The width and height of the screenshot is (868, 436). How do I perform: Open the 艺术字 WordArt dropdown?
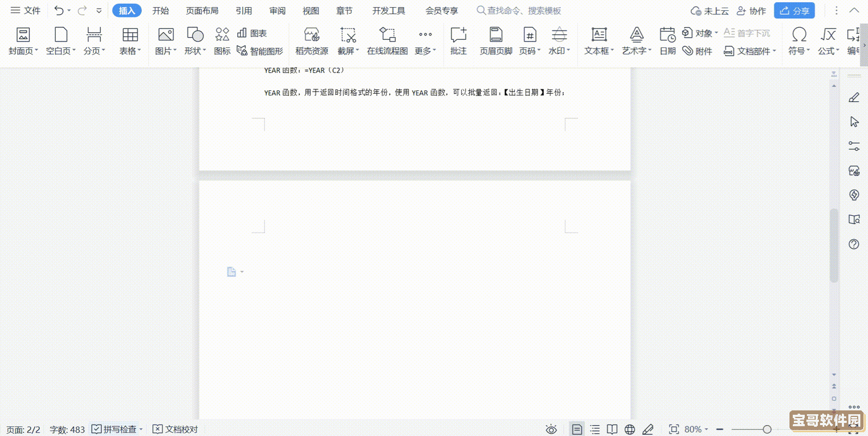tap(637, 41)
